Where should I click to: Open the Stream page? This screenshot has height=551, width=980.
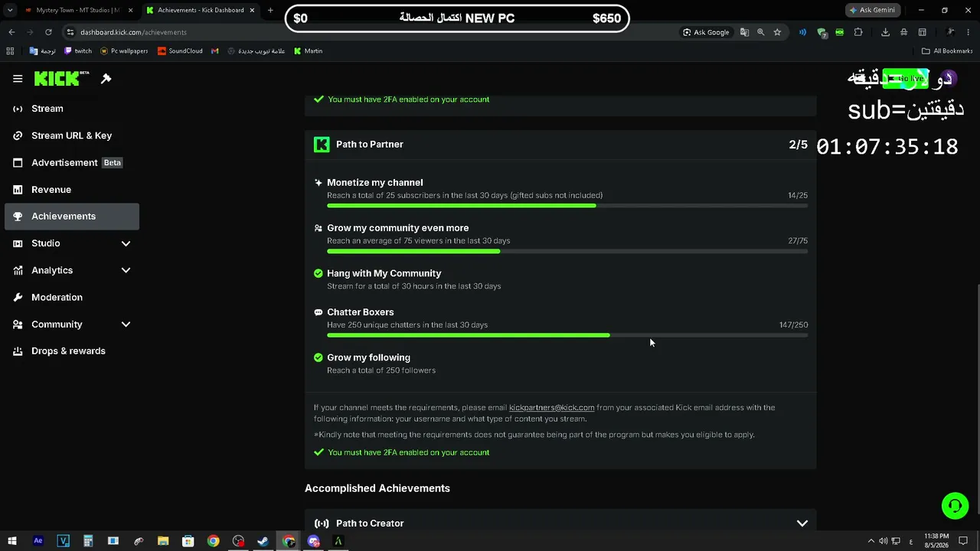point(72,109)
